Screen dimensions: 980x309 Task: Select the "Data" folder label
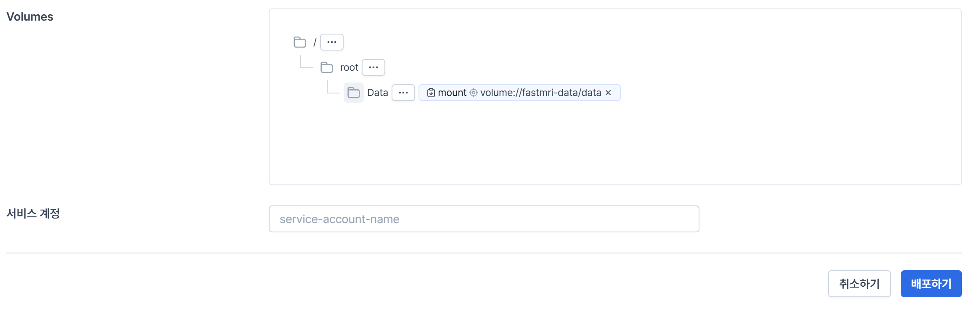[x=377, y=93]
